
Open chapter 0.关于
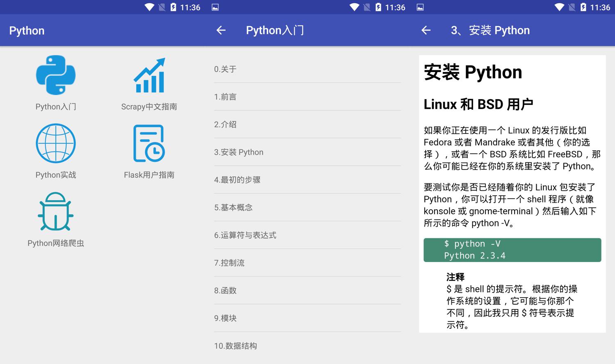(307, 69)
